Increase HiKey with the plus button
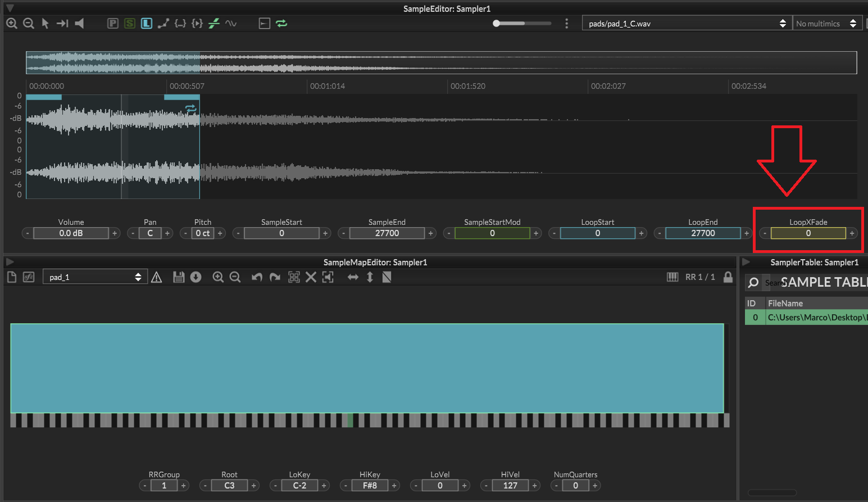 (x=394, y=486)
